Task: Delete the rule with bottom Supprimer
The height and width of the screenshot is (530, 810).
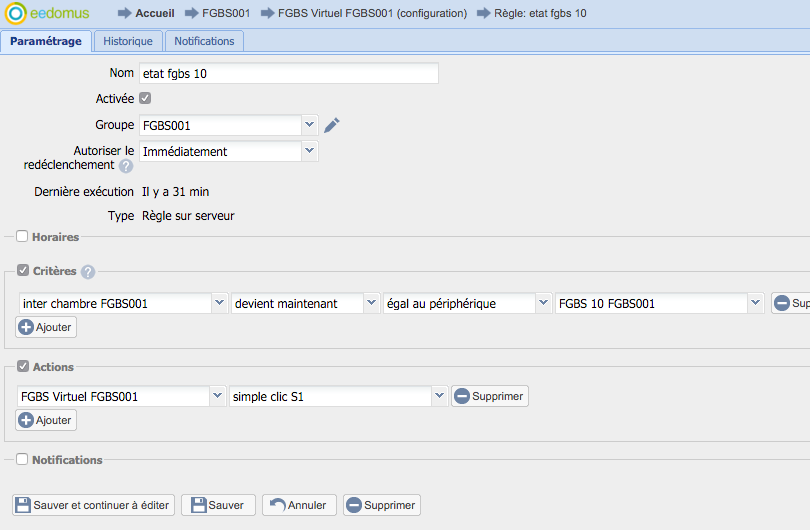Action: click(382, 505)
